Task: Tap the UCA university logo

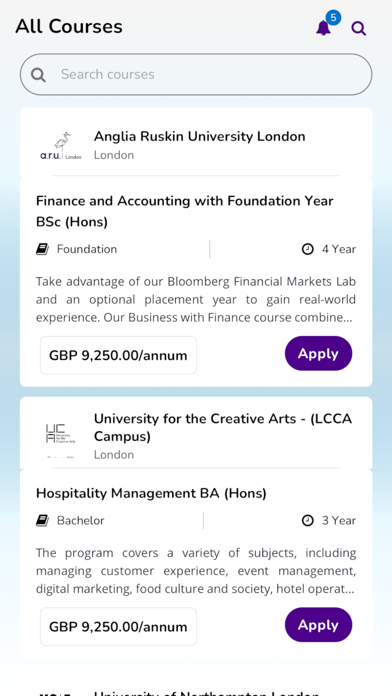Action: click(x=60, y=435)
